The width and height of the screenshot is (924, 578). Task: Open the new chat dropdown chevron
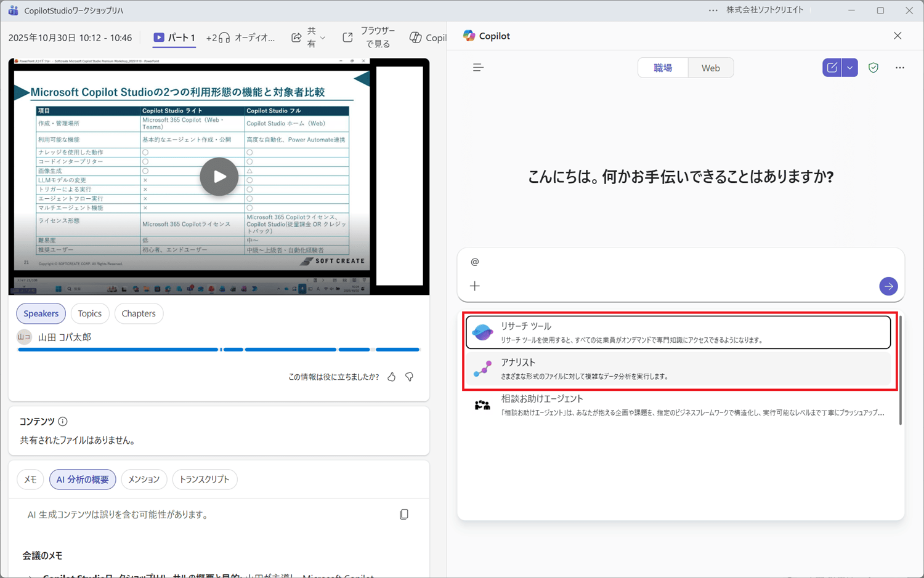(x=849, y=67)
